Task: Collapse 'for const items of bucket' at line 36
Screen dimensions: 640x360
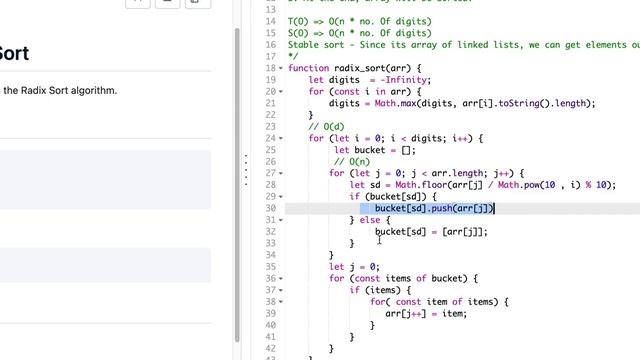Action: (x=281, y=279)
